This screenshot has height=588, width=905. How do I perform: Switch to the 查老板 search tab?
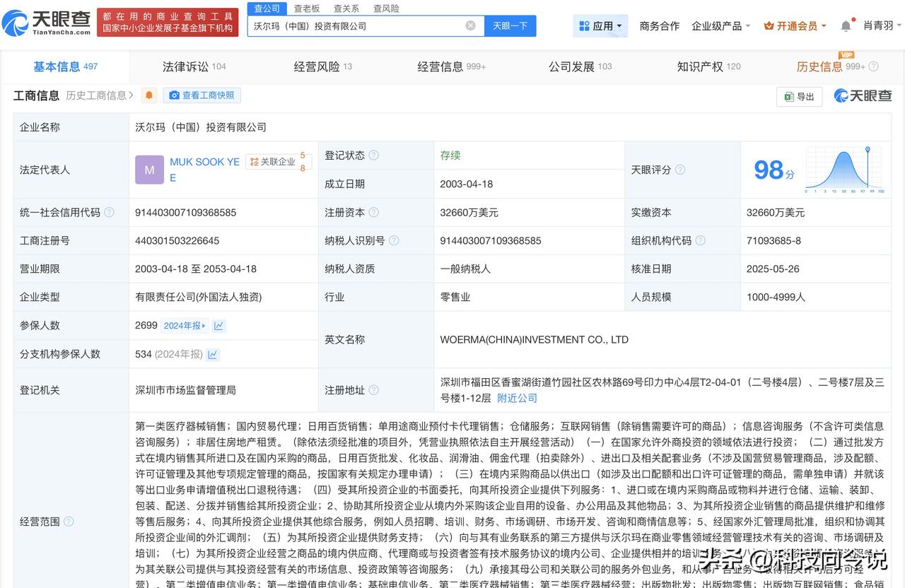307,8
